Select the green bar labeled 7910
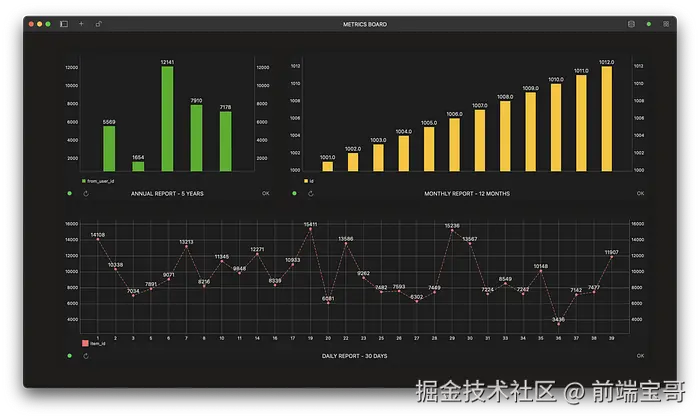Image resolution: width=700 pixels, height=419 pixels. pos(196,138)
